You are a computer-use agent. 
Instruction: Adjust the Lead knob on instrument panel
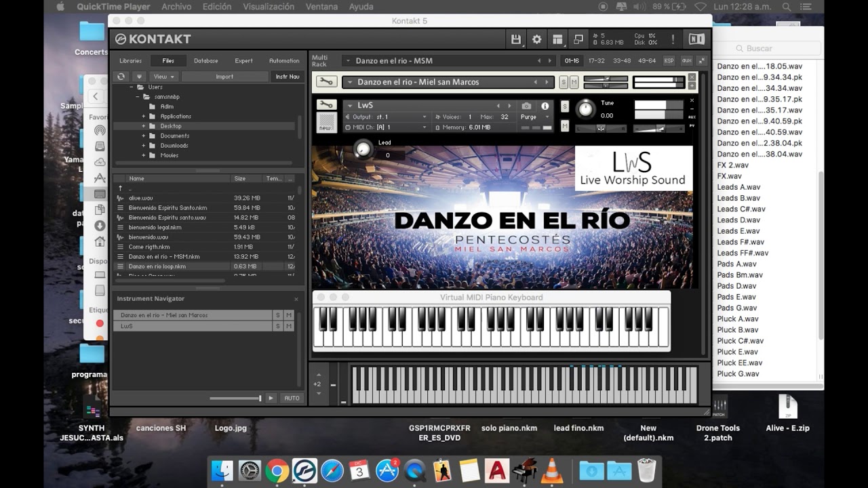363,149
